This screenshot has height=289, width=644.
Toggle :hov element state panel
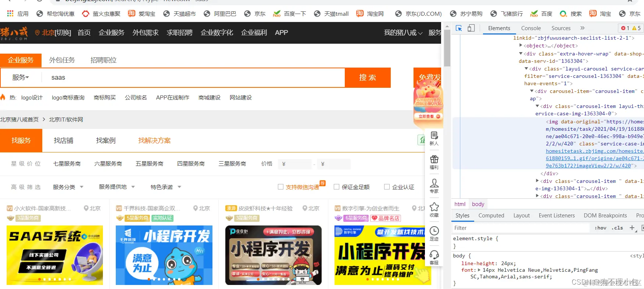point(601,228)
